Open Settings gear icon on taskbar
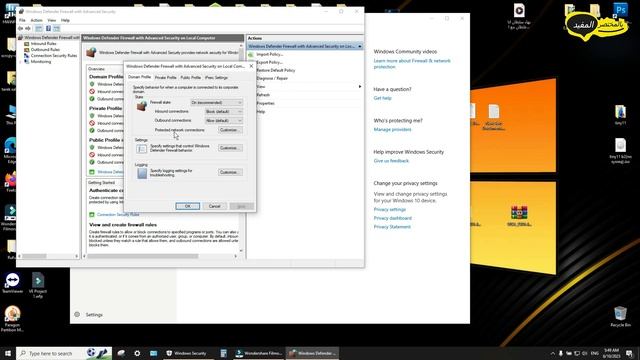 137,353
